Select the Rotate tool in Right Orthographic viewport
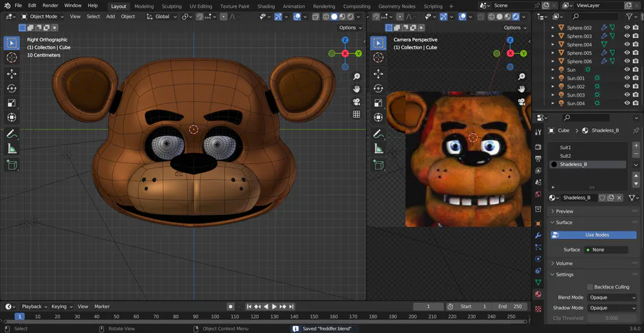 tap(11, 88)
